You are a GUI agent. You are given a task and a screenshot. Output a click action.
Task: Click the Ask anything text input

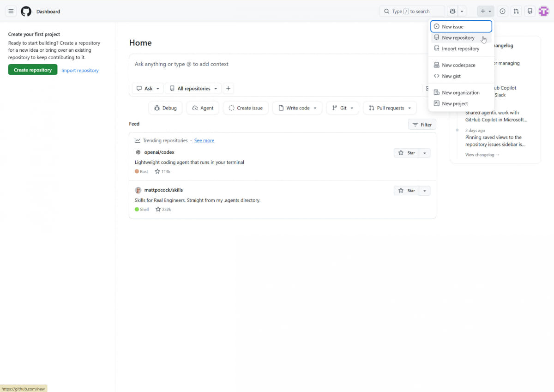[x=277, y=64]
